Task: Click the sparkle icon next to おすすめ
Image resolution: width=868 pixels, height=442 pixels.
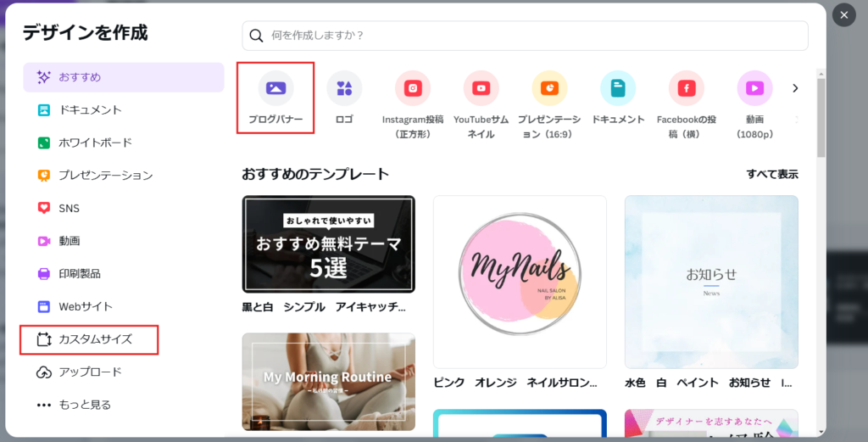Action: (44, 77)
